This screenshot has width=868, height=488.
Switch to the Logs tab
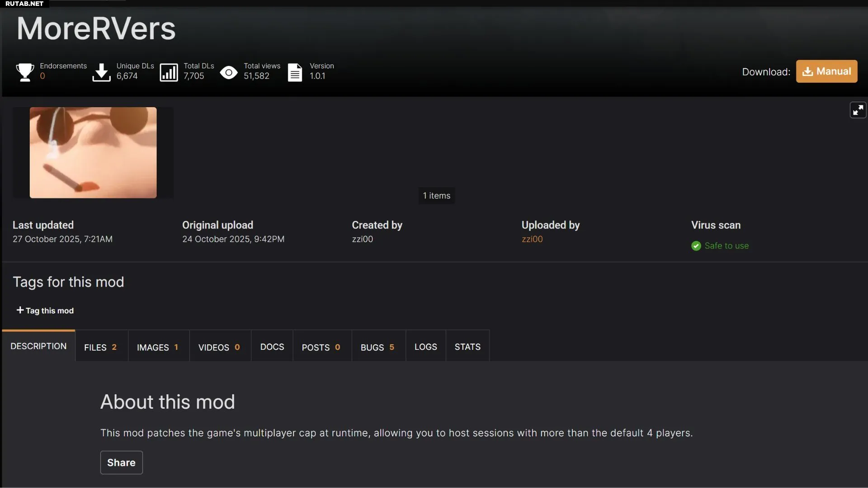(x=425, y=347)
